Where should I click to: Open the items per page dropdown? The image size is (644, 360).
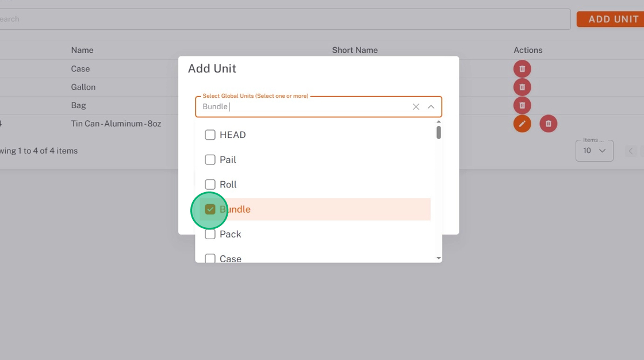point(594,151)
